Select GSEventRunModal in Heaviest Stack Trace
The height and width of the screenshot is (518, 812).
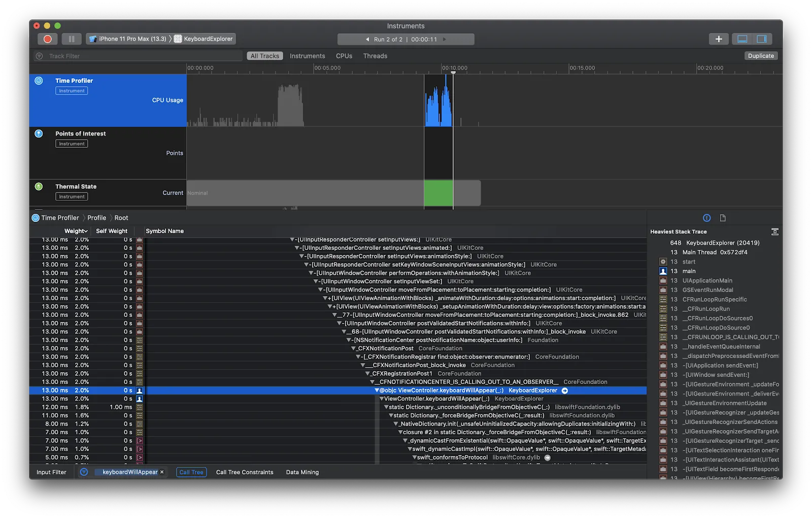707,290
